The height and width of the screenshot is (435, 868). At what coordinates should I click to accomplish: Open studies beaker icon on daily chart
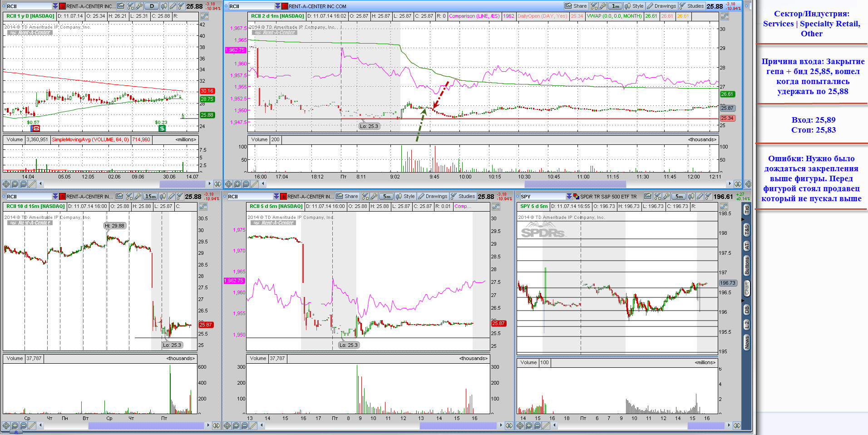tap(181, 6)
